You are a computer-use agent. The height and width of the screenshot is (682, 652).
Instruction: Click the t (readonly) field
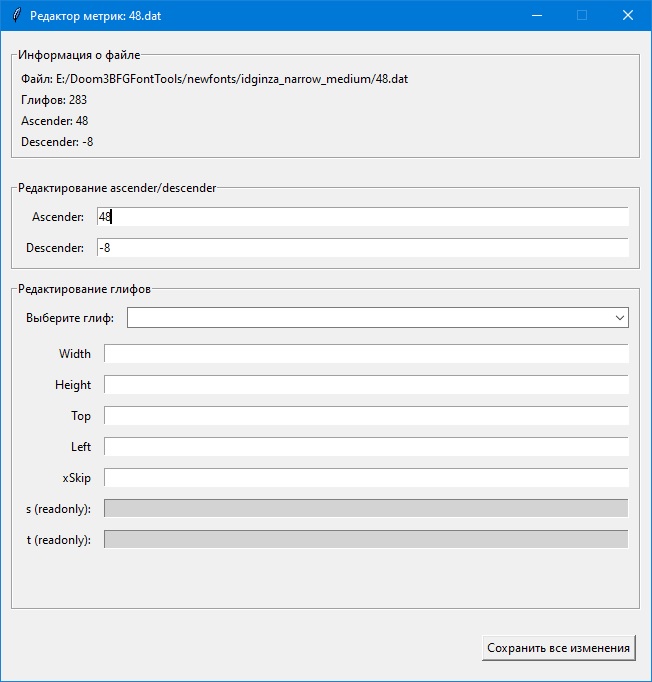tap(366, 539)
